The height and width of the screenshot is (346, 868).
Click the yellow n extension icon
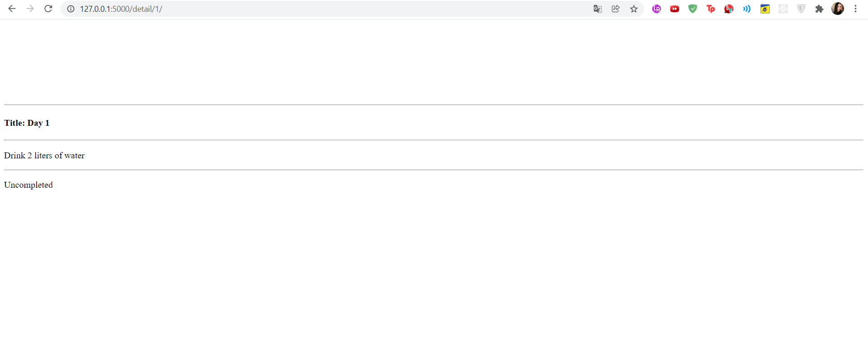pyautogui.click(x=765, y=9)
